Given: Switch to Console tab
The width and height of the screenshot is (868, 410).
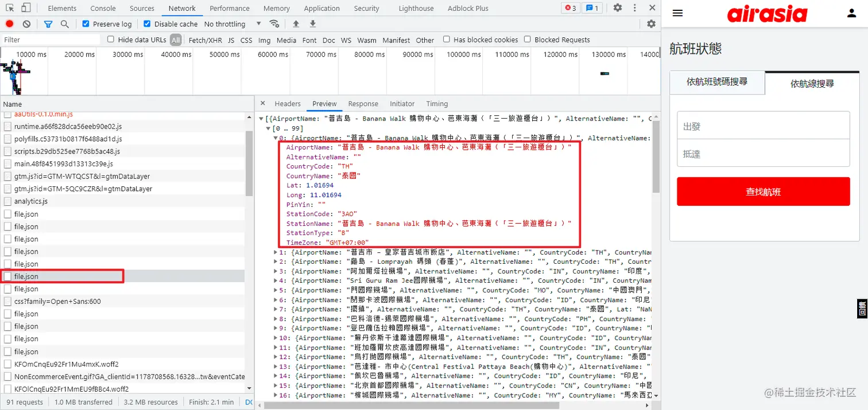Looking at the screenshot, I should pos(103,8).
